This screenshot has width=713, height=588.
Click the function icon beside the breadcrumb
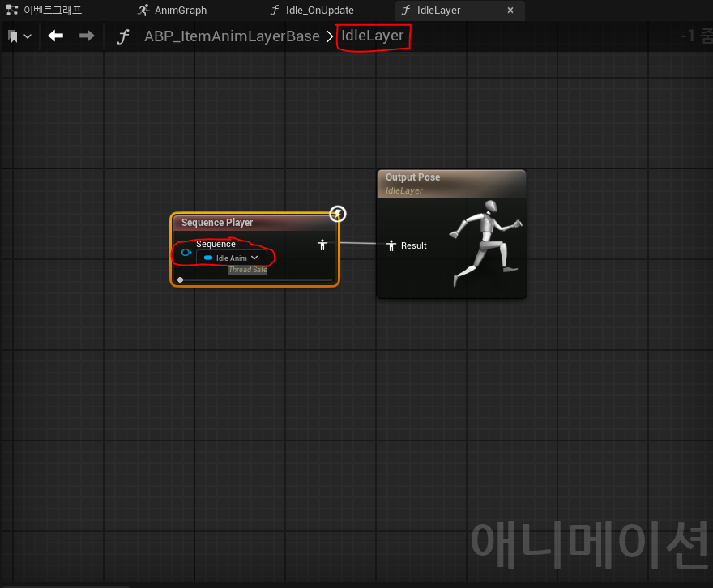[123, 36]
